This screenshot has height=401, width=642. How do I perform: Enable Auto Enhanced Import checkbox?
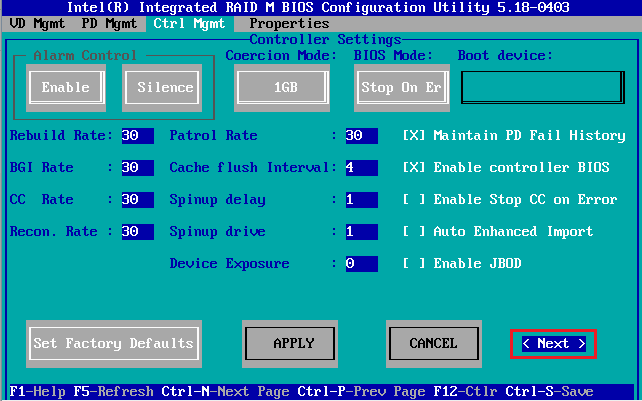[x=414, y=231]
